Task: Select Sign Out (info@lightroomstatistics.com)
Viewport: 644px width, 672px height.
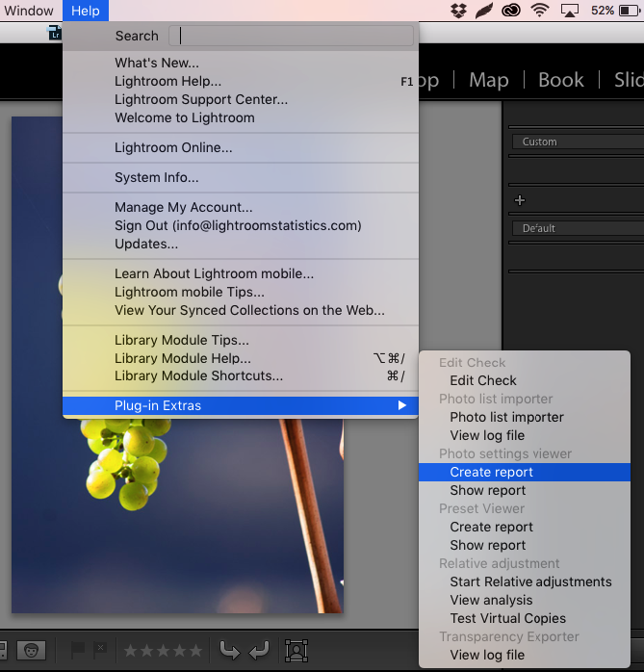Action: (241, 225)
